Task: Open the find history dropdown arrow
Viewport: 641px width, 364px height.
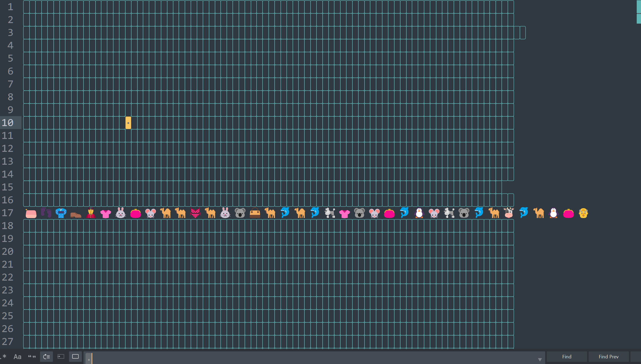Action: pyautogui.click(x=540, y=359)
